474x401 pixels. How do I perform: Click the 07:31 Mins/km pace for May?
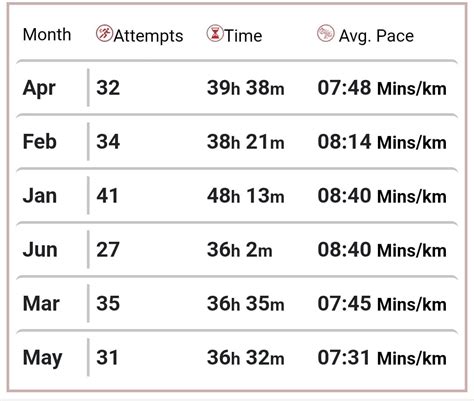382,358
